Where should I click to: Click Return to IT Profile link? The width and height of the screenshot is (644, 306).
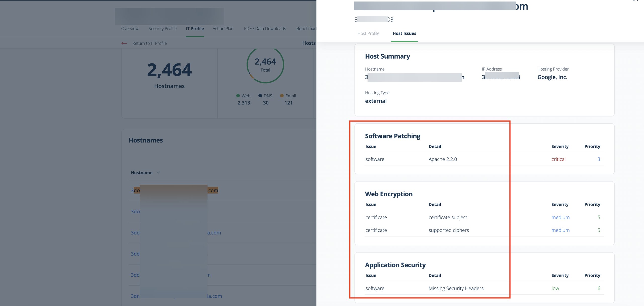[149, 43]
